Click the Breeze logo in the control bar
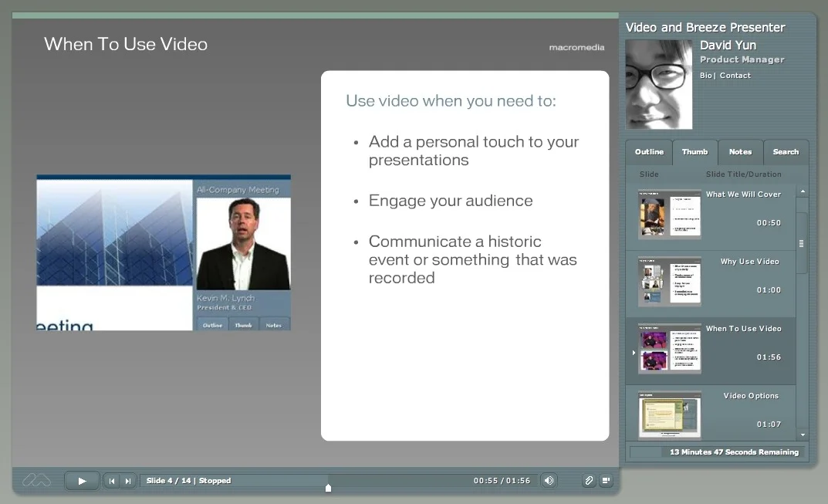 click(x=36, y=480)
